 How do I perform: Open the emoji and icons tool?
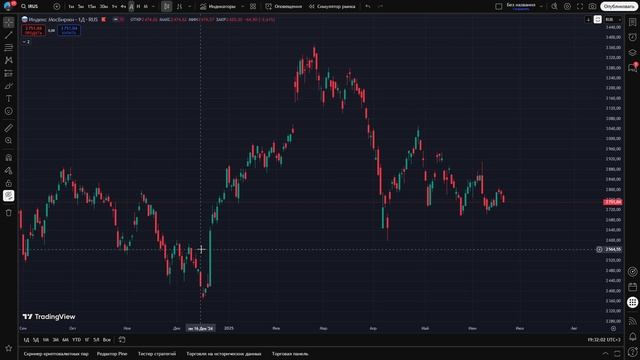point(9,111)
